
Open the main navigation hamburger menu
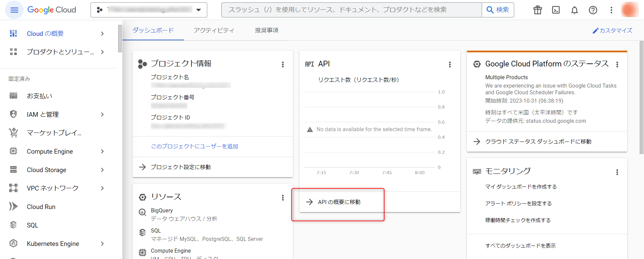[14, 10]
